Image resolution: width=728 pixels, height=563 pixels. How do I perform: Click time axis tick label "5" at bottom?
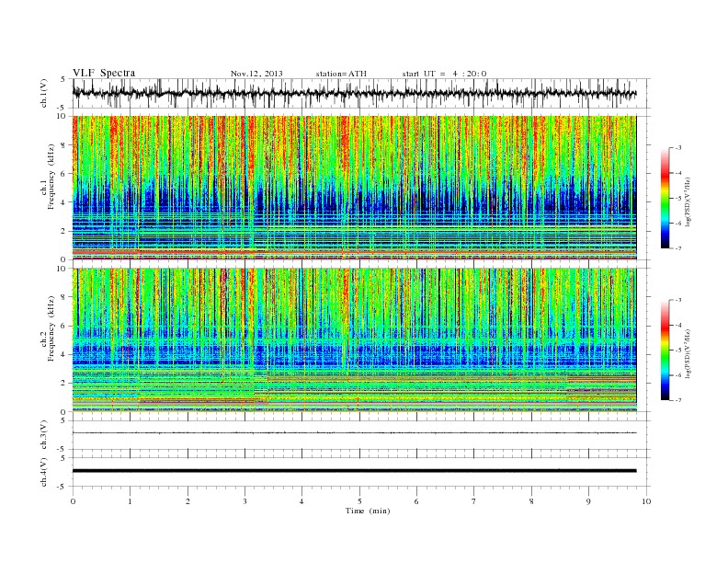click(359, 501)
